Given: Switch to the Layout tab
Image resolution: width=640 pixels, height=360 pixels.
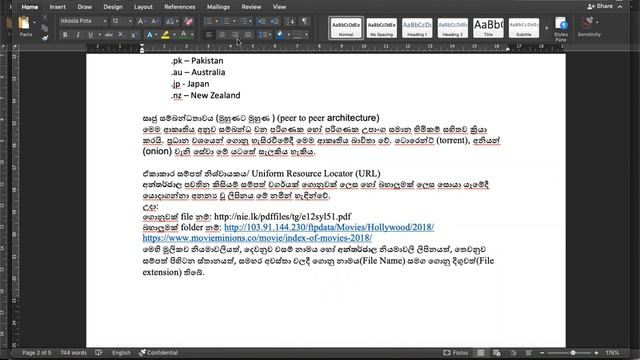Looking at the screenshot, I should click(x=143, y=7).
